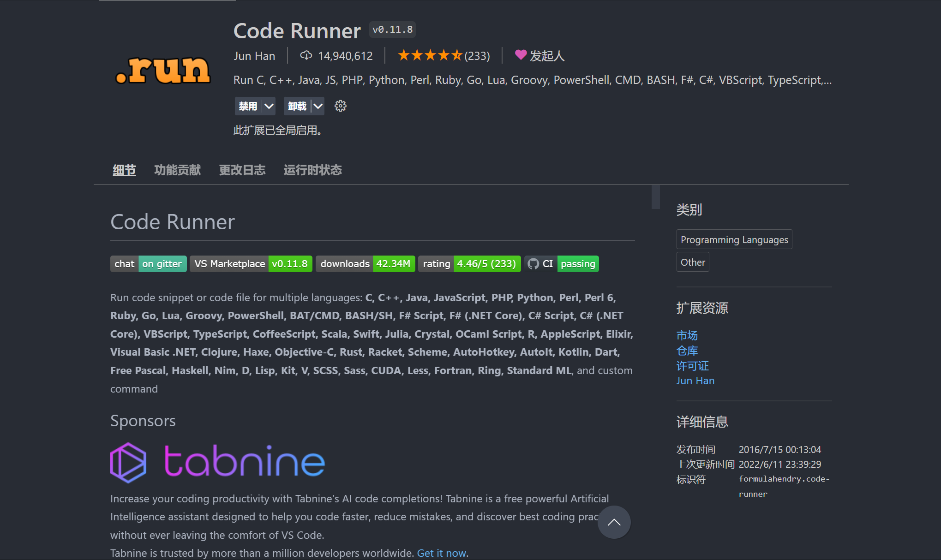This screenshot has height=560, width=941.
Task: Open the 仓库 repository link
Action: pos(687,351)
